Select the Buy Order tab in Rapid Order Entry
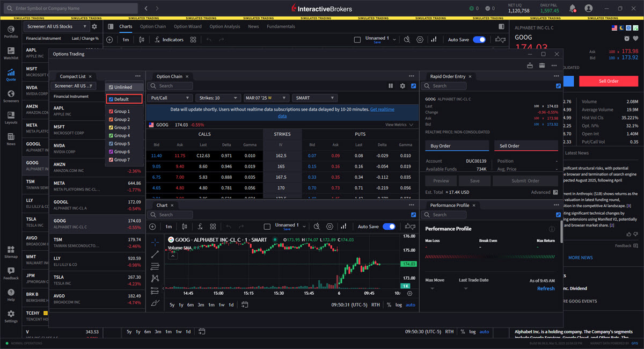 pos(457,146)
